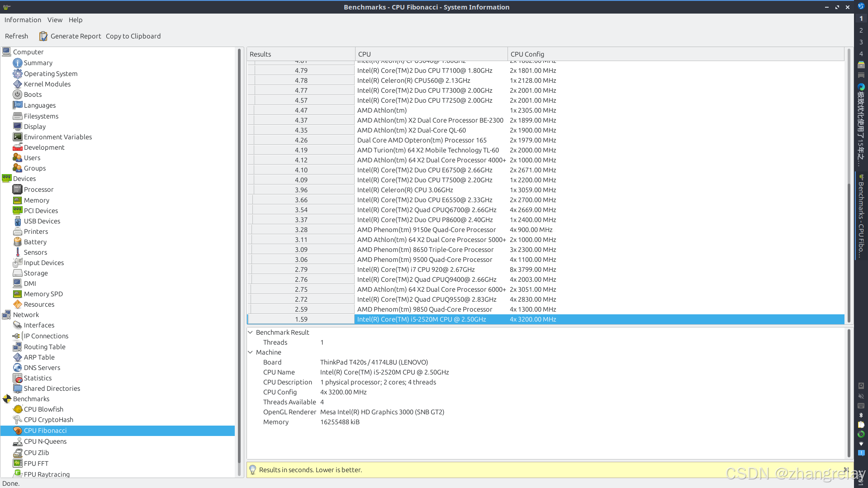Open the Routing Table entry
The height and width of the screenshot is (488, 868).
point(45,347)
